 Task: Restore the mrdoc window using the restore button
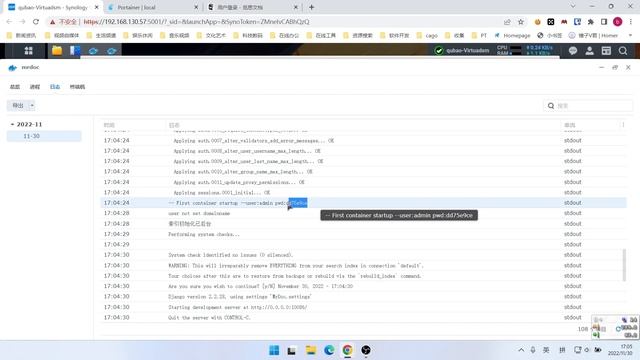615,67
